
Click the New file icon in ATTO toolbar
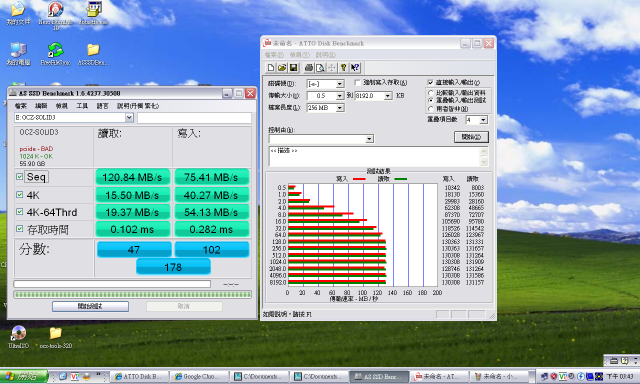[x=271, y=68]
